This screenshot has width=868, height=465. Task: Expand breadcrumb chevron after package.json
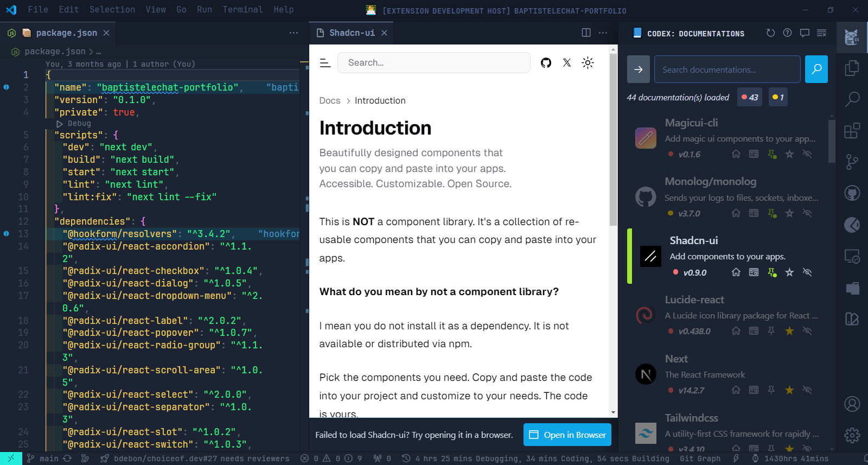91,52
